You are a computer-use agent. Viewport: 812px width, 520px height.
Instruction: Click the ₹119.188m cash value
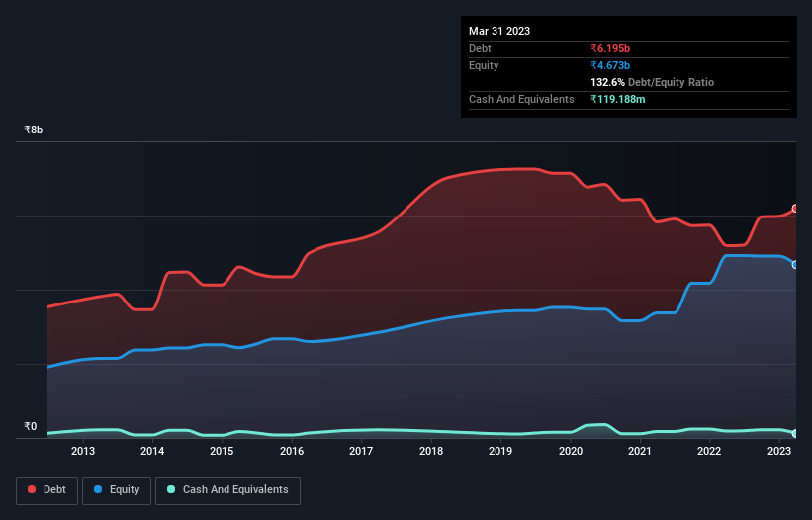click(x=618, y=99)
